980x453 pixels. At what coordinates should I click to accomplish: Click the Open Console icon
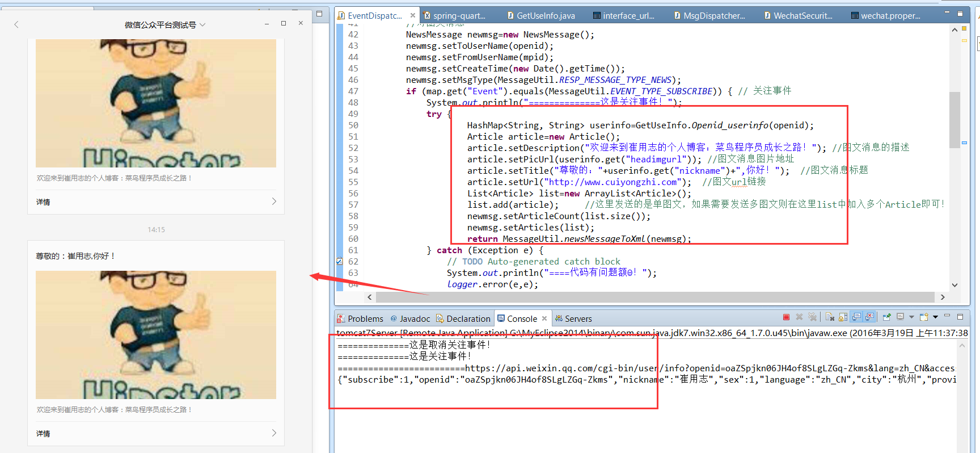point(924,317)
